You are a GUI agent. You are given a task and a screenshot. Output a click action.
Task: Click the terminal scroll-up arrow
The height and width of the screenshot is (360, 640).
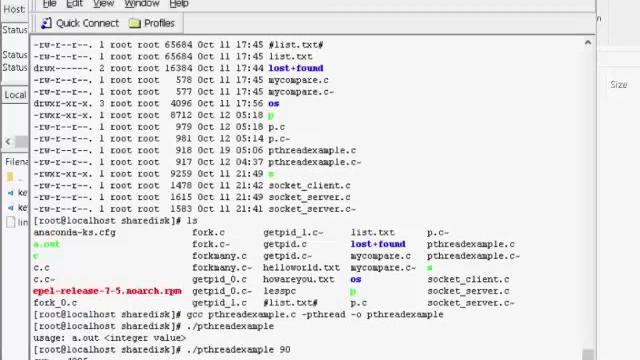click(x=588, y=42)
